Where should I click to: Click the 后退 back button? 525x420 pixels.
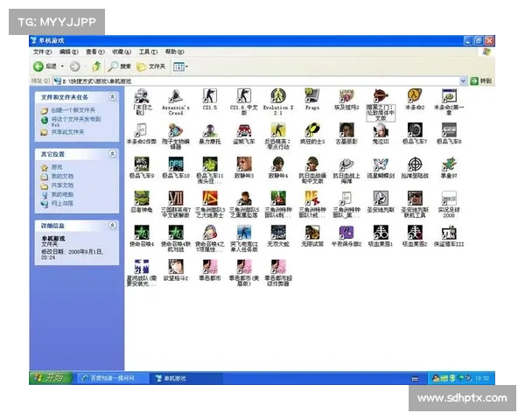45,66
